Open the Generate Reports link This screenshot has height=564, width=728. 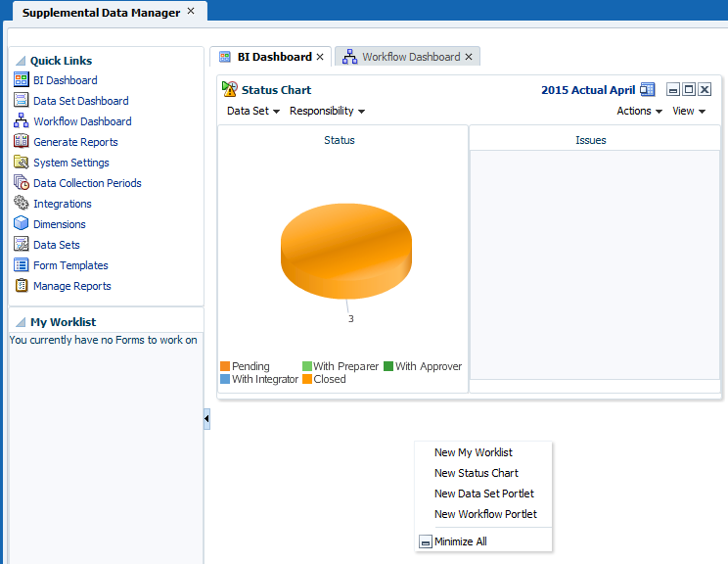pos(75,142)
